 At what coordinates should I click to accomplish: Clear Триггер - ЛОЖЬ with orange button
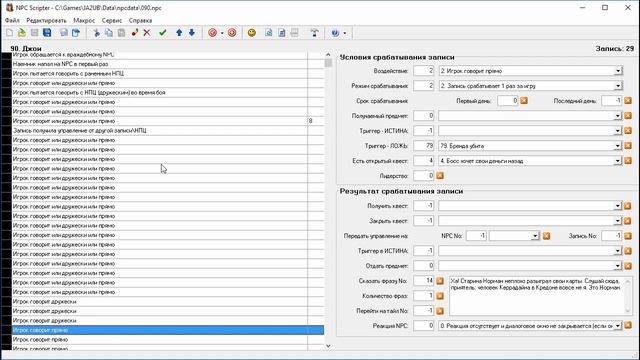[x=628, y=146]
